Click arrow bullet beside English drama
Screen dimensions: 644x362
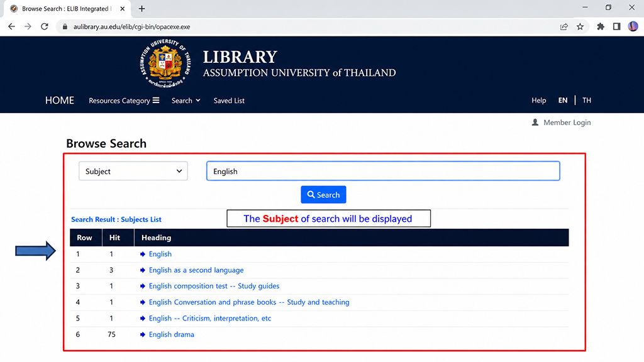143,334
